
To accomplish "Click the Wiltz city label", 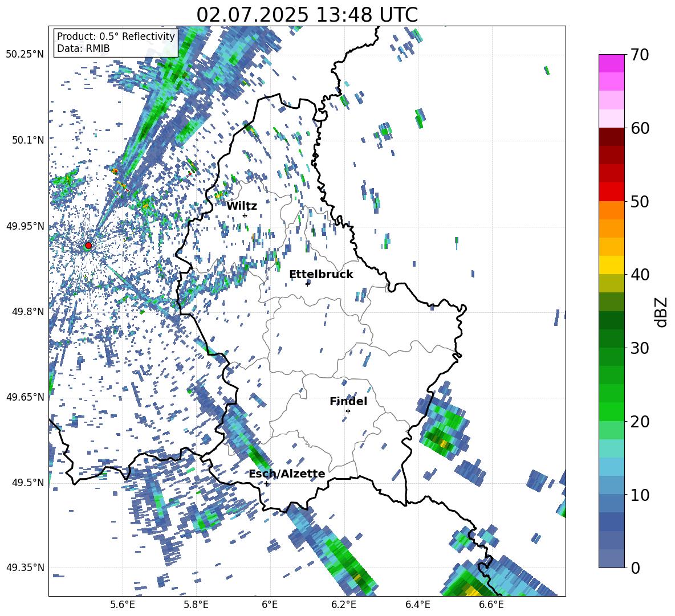I will [x=242, y=206].
